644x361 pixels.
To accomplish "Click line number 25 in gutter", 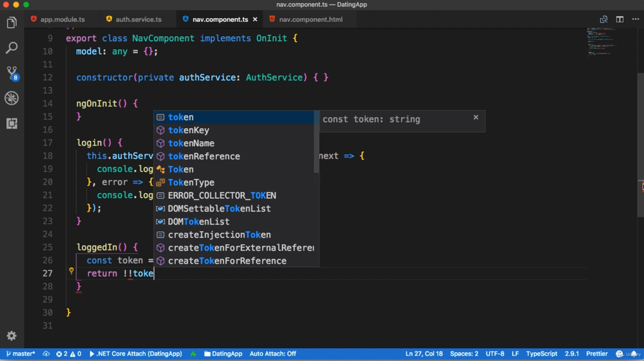I will click(48, 247).
